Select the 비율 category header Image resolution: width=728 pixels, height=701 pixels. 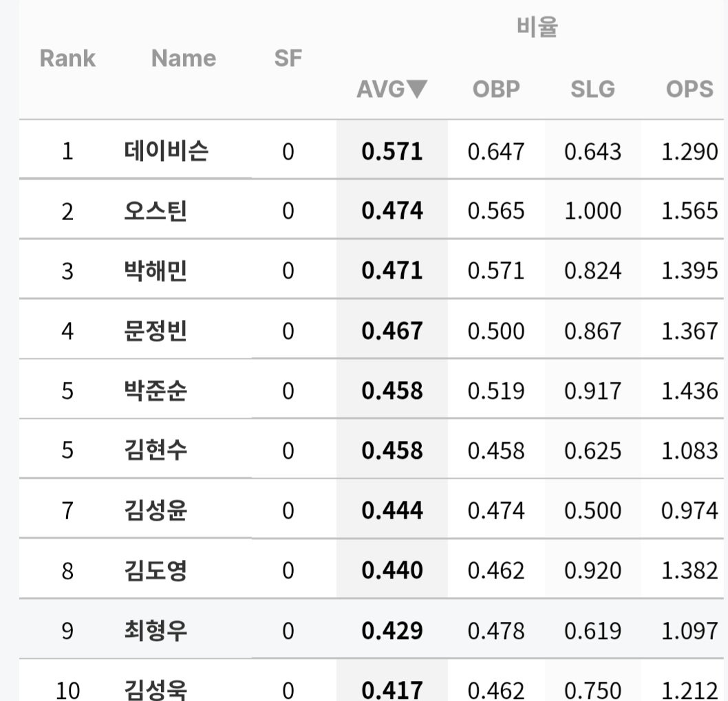537,26
